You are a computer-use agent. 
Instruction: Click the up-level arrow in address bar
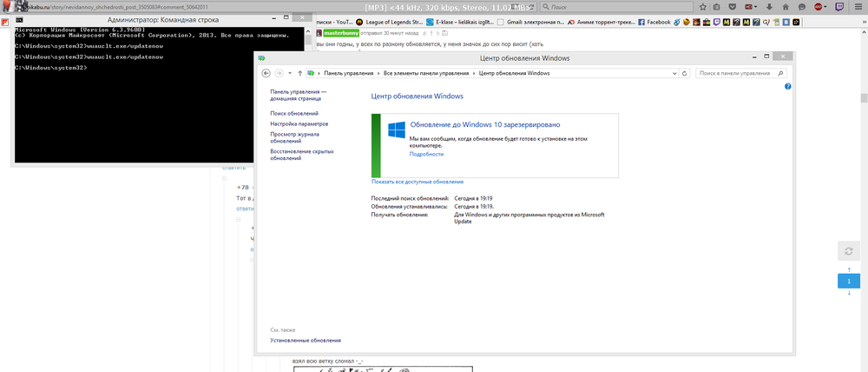299,73
